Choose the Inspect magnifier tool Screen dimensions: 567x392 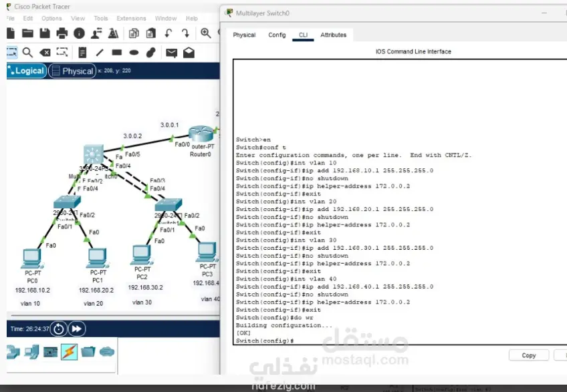pyautogui.click(x=27, y=52)
